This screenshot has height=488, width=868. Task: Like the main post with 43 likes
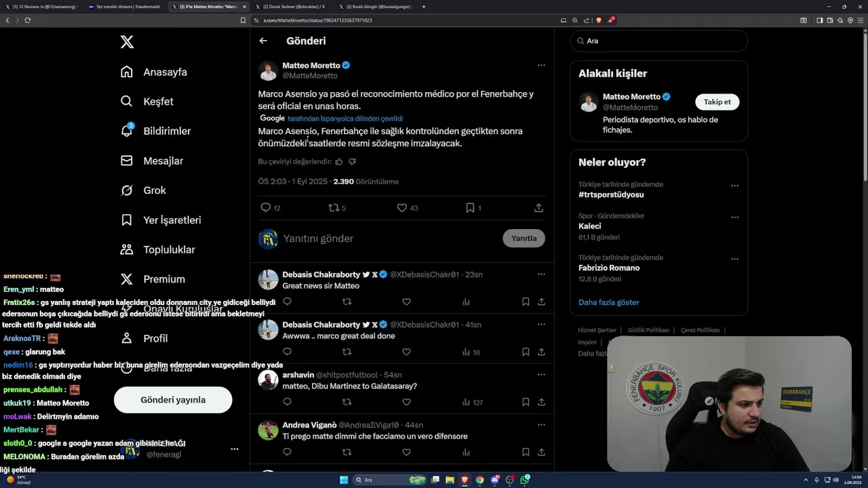pyautogui.click(x=402, y=208)
